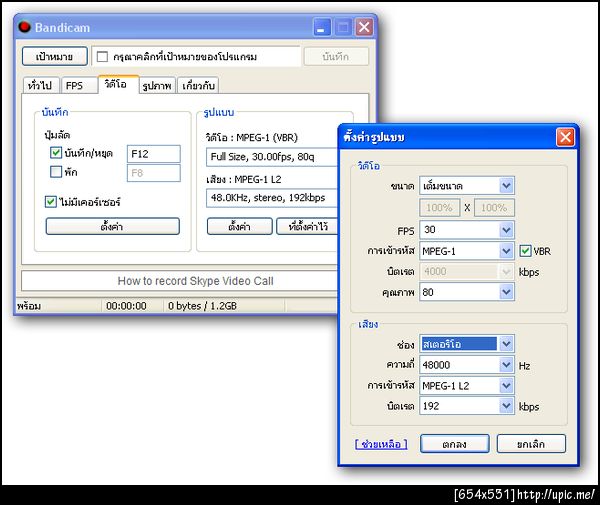Click ตั้งค่า button in รูปแบบ group
This screenshot has width=600, height=505.
coord(240,226)
